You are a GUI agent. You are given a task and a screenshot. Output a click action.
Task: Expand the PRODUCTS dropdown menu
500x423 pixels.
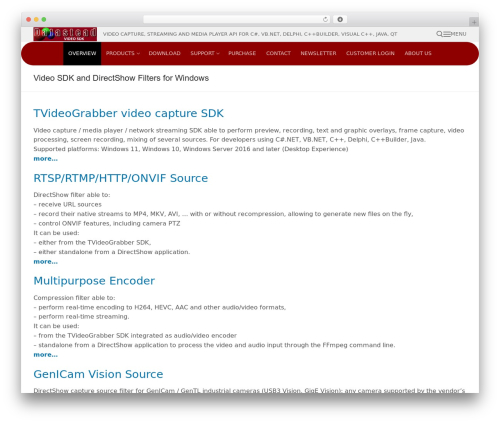click(123, 53)
